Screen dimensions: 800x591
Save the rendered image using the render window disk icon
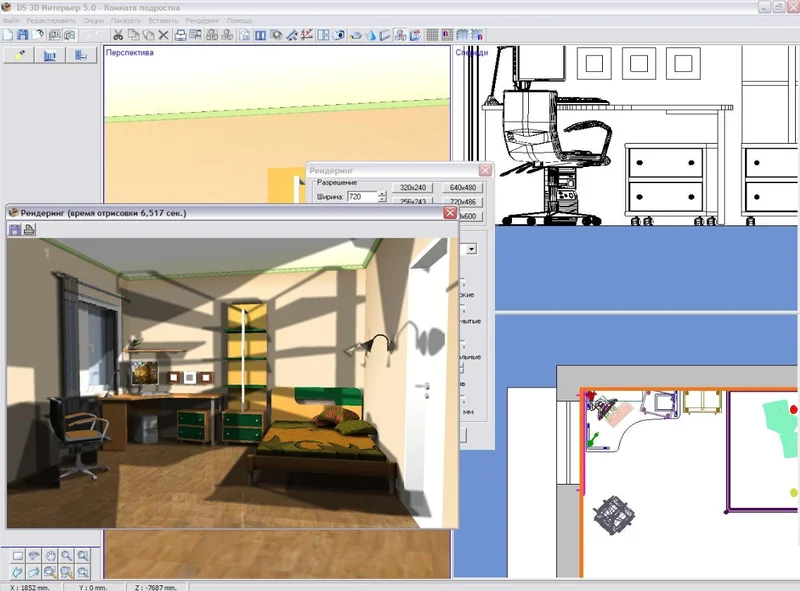click(x=15, y=229)
